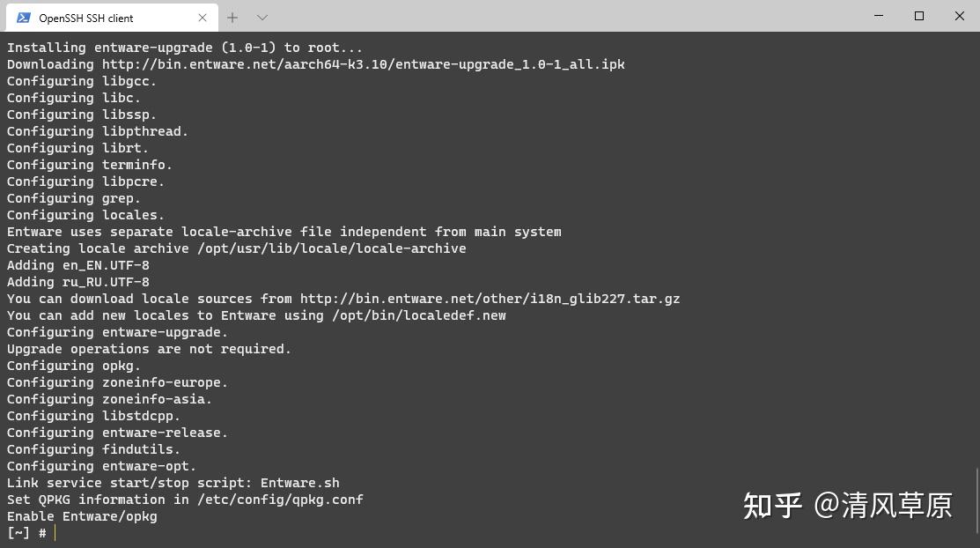Click the 知乎 @清风草原 watermark
Screen dimensions: 980x548
pos(847,505)
